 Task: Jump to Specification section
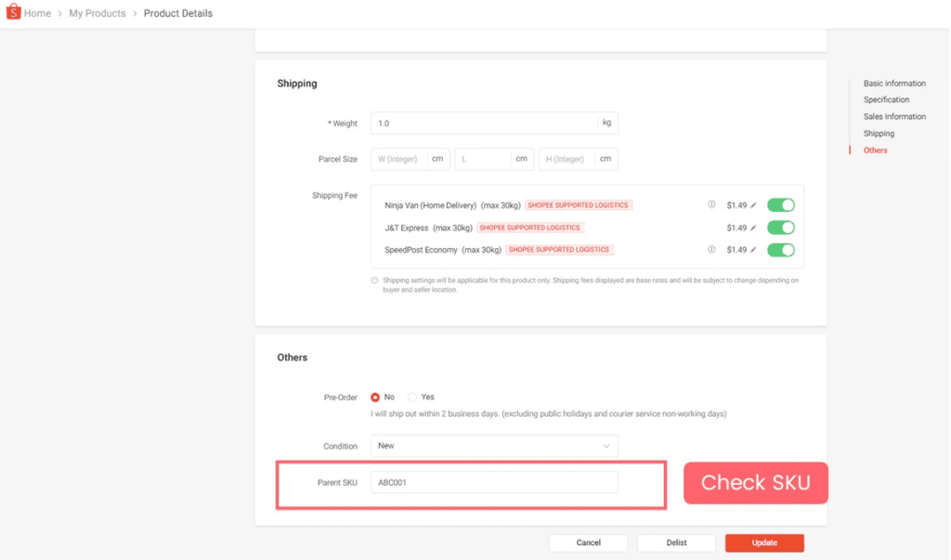click(886, 100)
